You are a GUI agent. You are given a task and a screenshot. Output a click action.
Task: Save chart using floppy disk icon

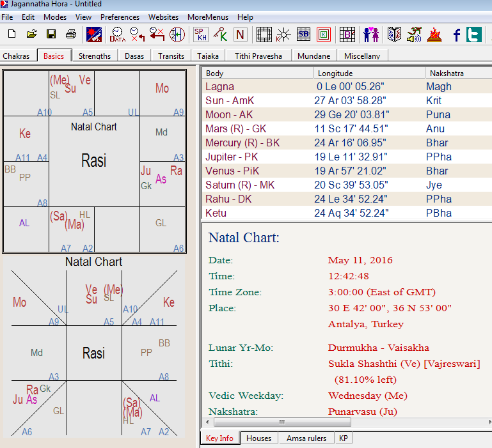point(51,34)
